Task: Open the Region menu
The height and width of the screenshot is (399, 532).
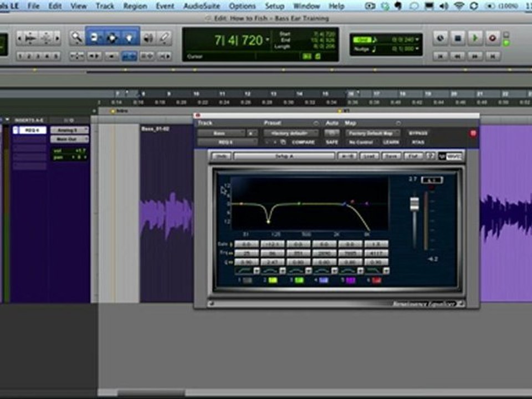Action: pos(135,6)
